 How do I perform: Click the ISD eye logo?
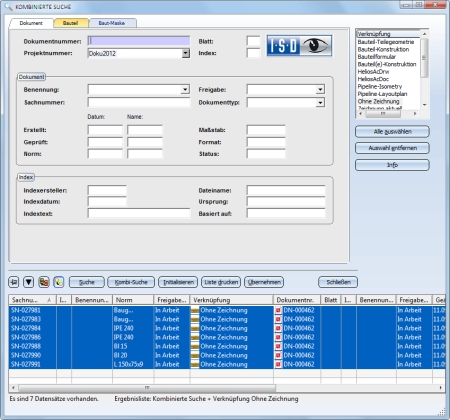pos(299,46)
